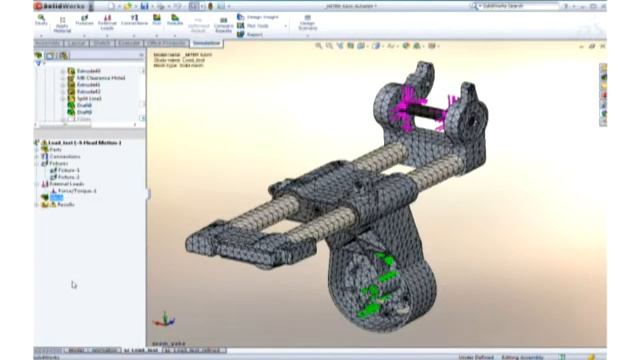Click the SolidWorks logo
The height and width of the screenshot is (360, 640).
pyautogui.click(x=60, y=6)
